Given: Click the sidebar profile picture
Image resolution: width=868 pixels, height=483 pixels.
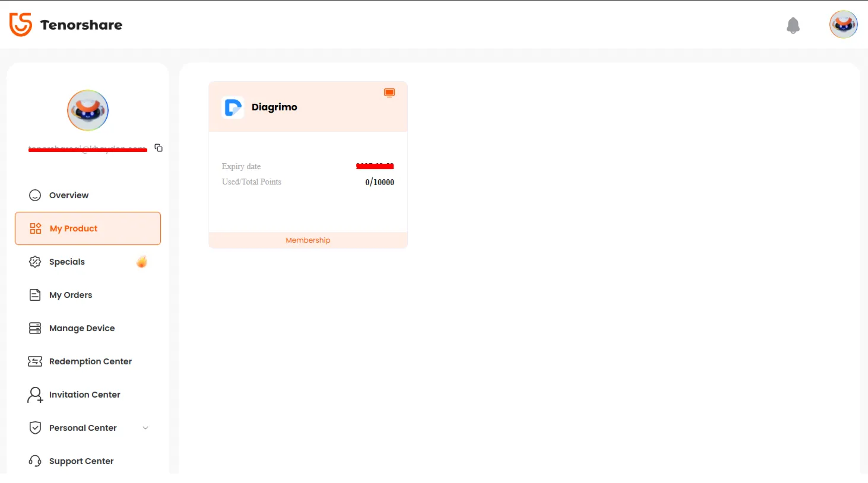Looking at the screenshot, I should coord(88,110).
